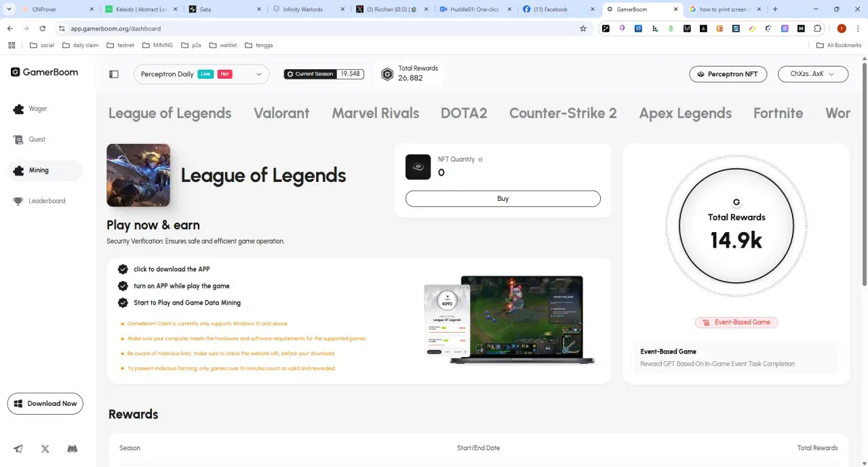The width and height of the screenshot is (868, 467).
Task: Click the Current Season badge
Action: (324, 74)
